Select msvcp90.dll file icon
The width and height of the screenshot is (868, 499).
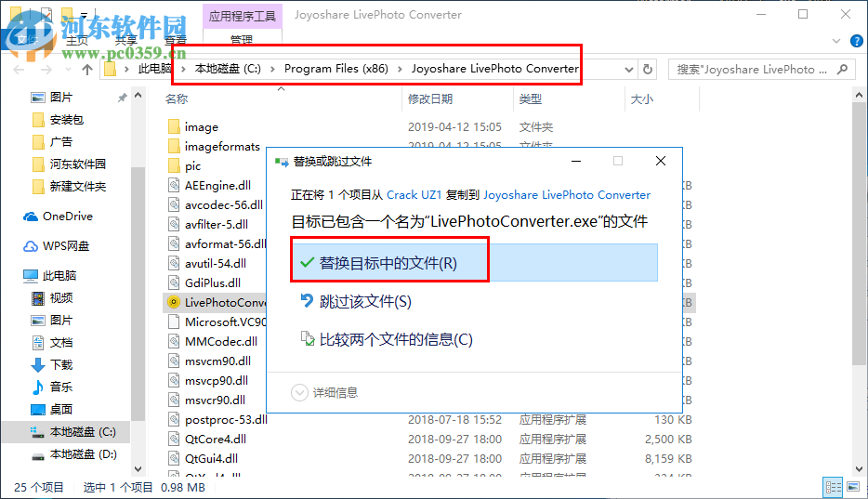tap(174, 380)
